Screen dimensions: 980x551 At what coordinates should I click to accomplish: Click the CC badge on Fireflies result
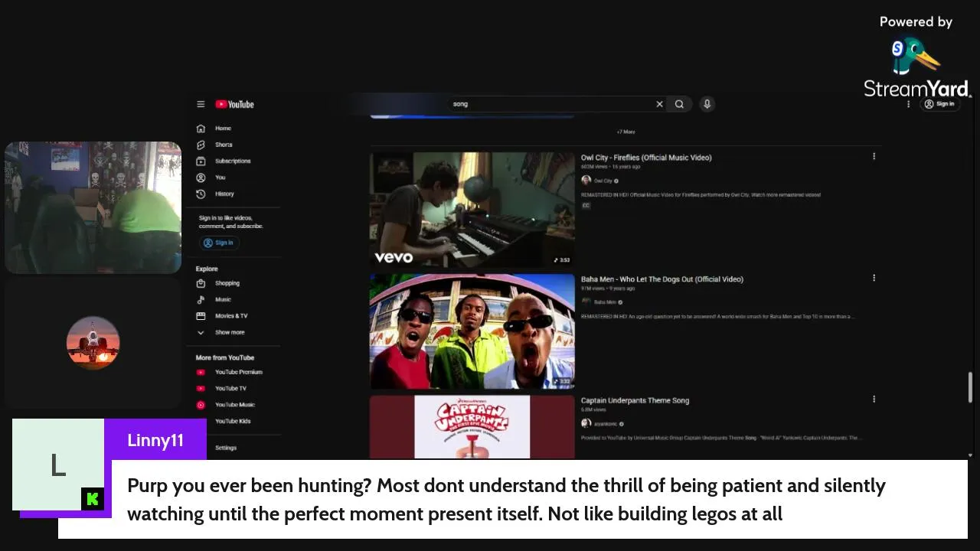(x=586, y=206)
